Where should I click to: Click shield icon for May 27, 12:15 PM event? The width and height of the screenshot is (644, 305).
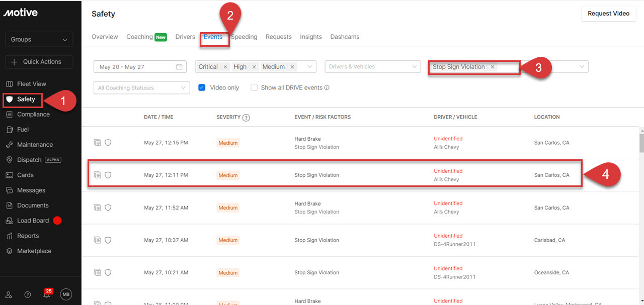[108, 143]
